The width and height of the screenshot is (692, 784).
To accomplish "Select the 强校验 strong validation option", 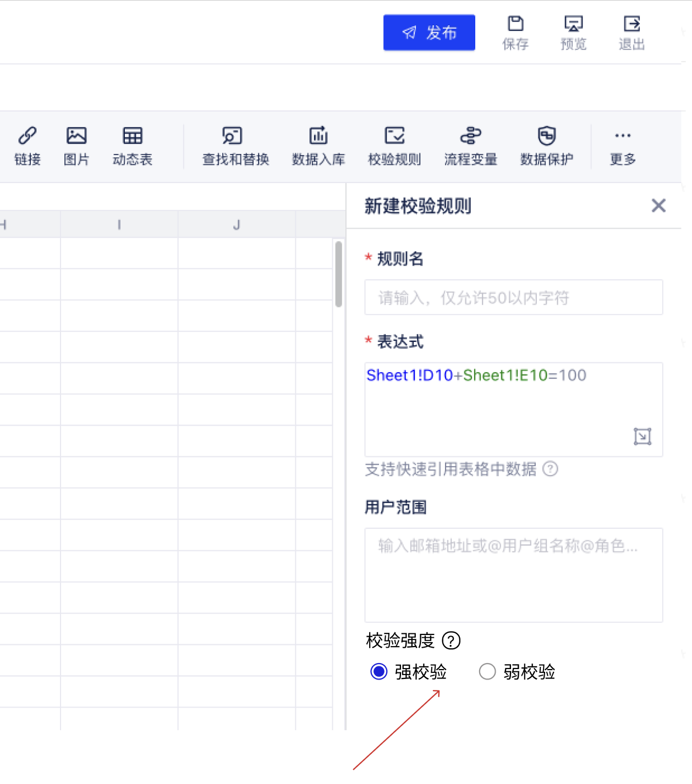I will coord(379,671).
